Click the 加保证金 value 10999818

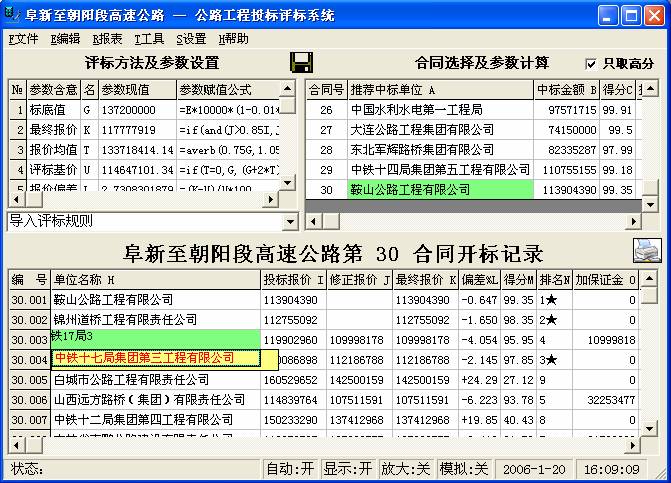(606, 340)
